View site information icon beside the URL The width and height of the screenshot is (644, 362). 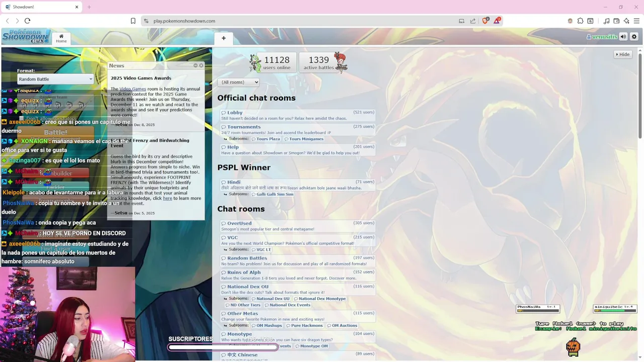[x=146, y=21]
